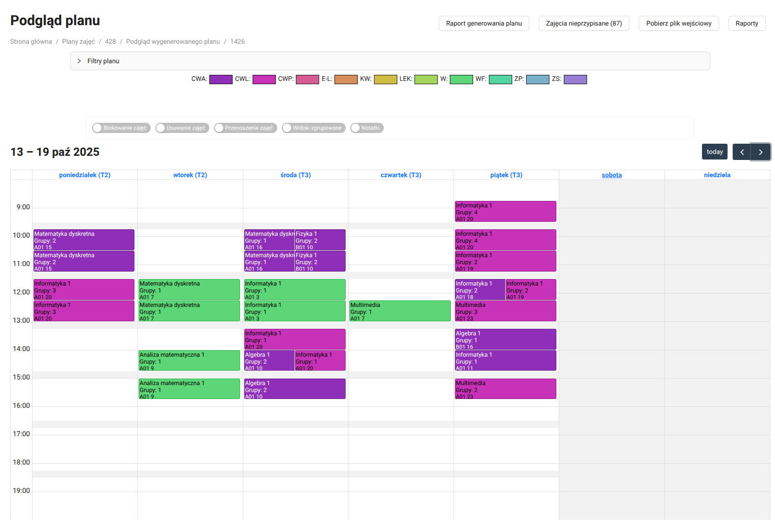Select Monday Informatyka 1 Grupy 3 at 12:00

point(84,290)
